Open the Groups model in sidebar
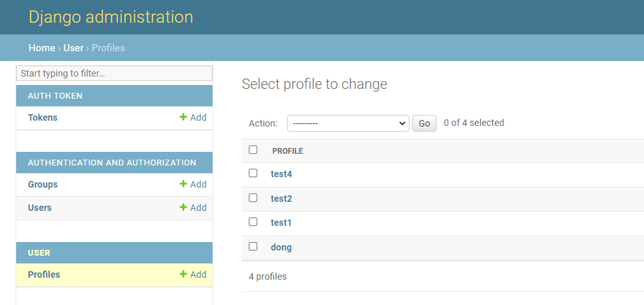This screenshot has width=644, height=305. point(43,184)
